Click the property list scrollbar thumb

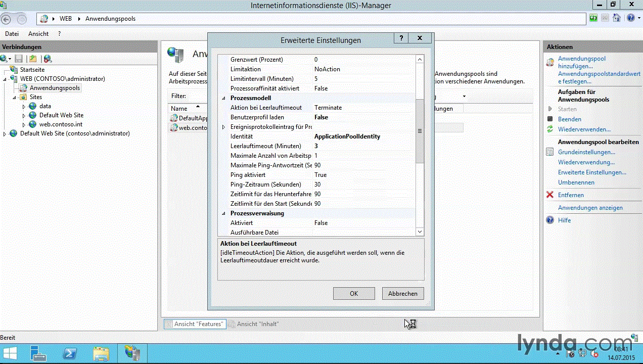(x=420, y=131)
